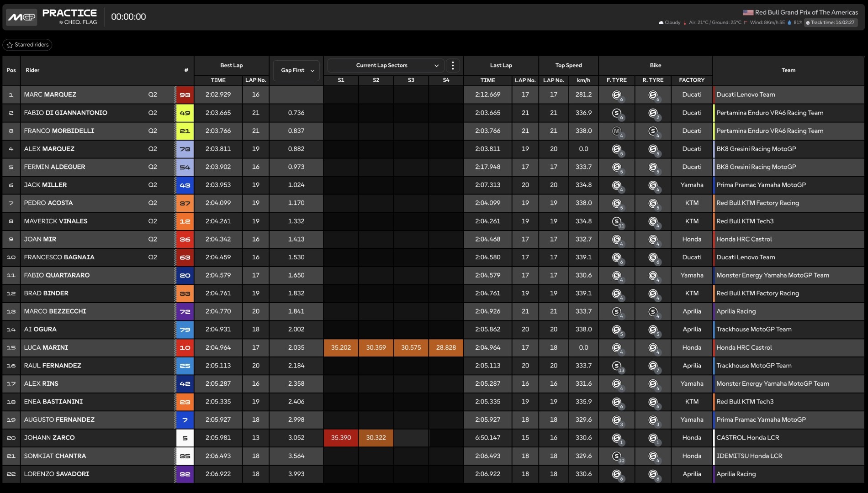Select rider MARC MARQUEZ

point(50,94)
